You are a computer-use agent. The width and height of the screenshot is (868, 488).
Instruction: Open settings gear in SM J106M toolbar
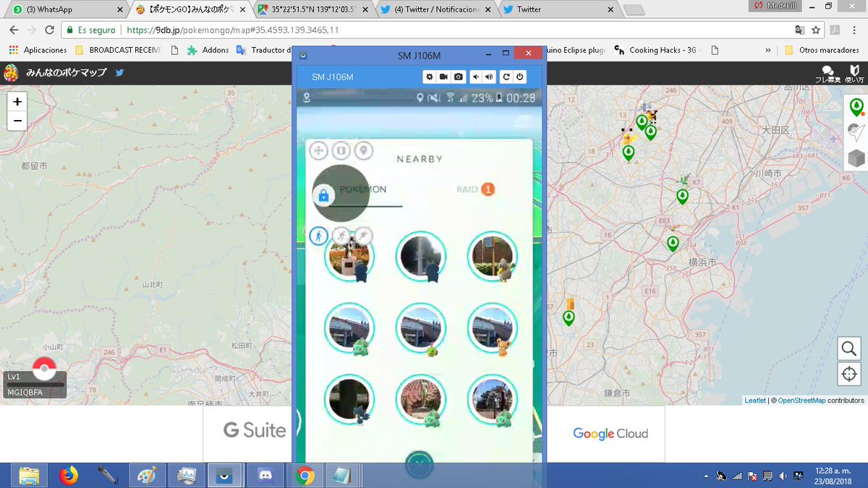(429, 77)
